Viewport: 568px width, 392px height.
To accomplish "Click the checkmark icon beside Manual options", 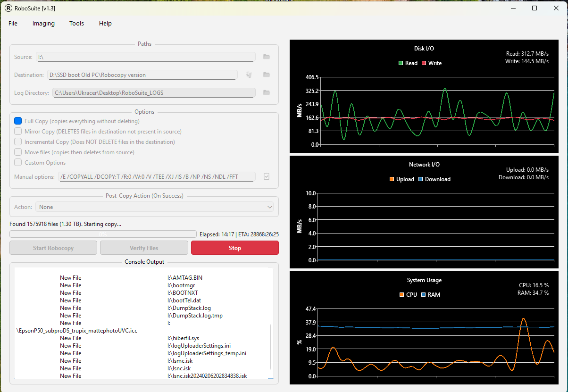I will point(267,176).
